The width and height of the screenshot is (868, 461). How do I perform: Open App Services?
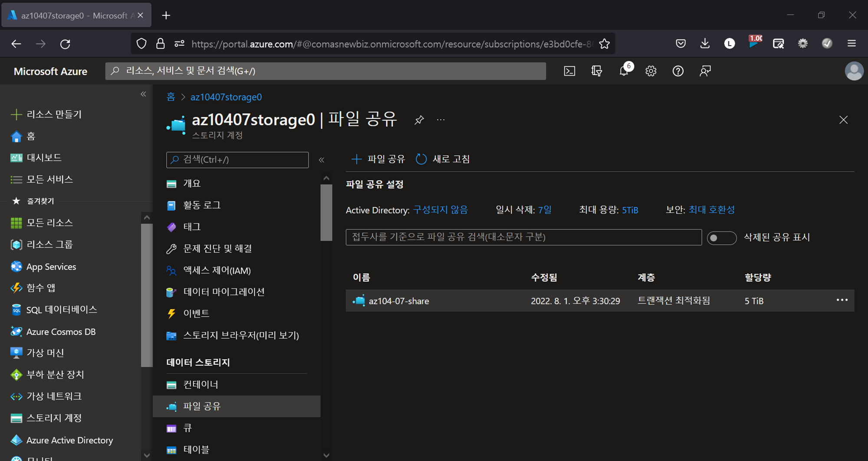[43, 267]
